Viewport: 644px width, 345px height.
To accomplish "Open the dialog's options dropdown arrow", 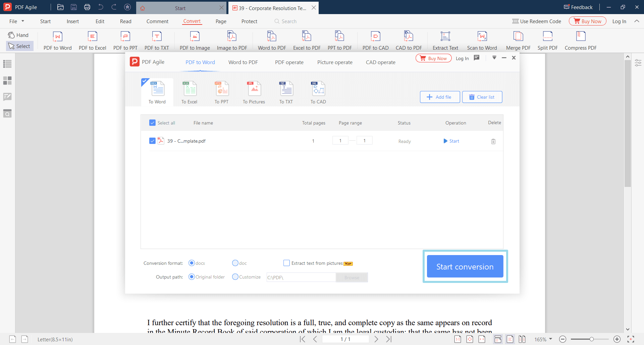I will [494, 58].
